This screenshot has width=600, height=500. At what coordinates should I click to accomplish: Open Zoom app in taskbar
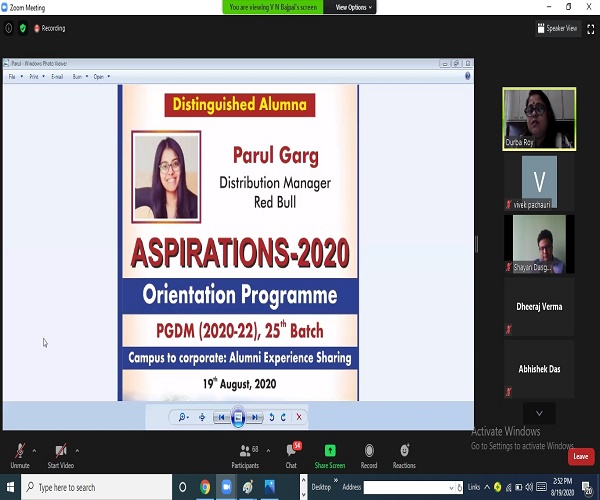(227, 487)
